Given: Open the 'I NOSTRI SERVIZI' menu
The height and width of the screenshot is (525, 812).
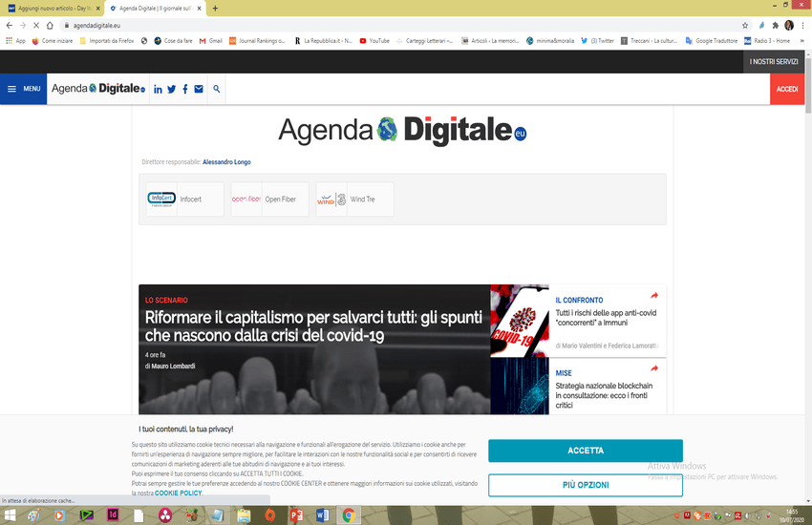Looking at the screenshot, I should [x=774, y=61].
